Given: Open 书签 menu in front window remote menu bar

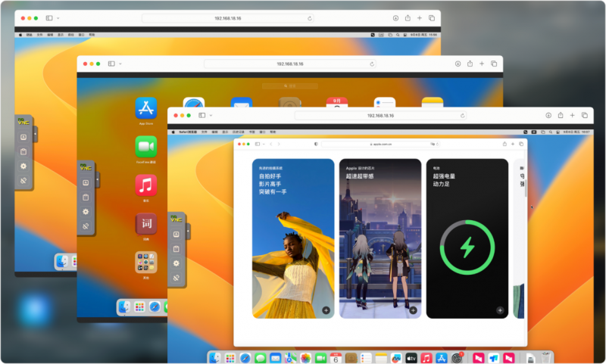Looking at the screenshot, I should coord(252,132).
